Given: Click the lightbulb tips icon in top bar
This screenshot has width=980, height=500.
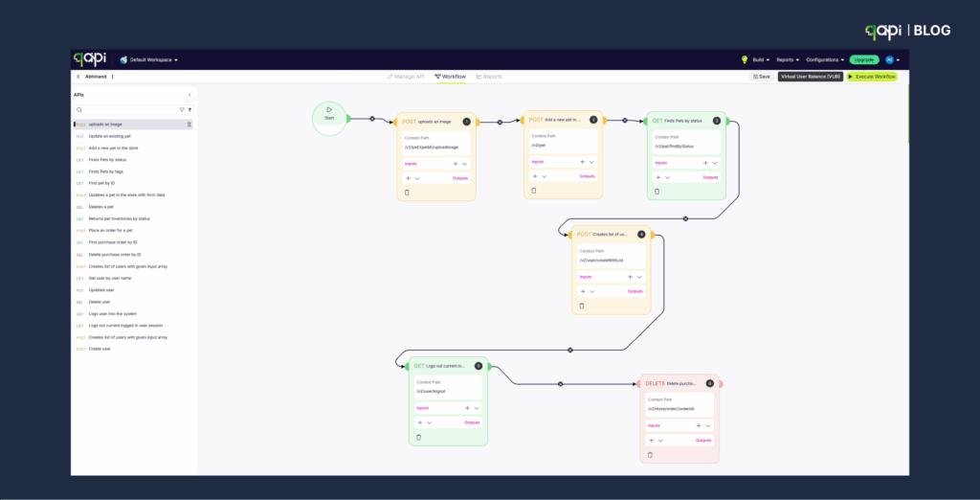Looking at the screenshot, I should [x=745, y=60].
